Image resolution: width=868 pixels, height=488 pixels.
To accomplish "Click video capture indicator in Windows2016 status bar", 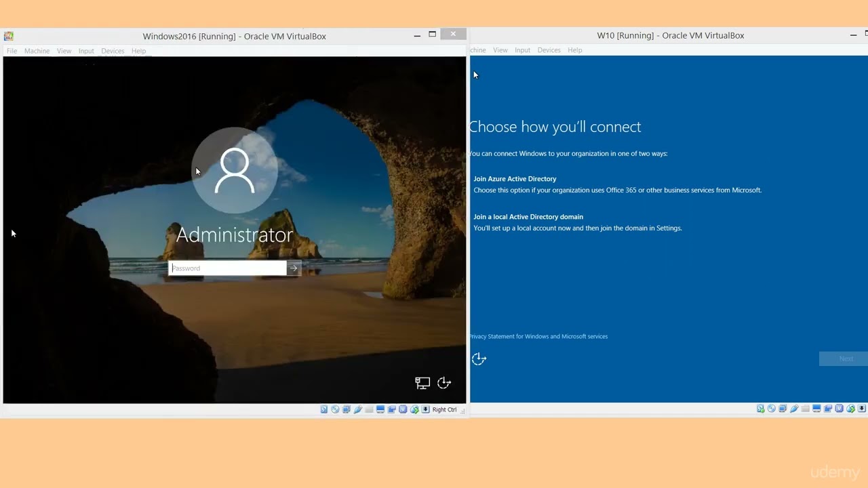I will 391,409.
